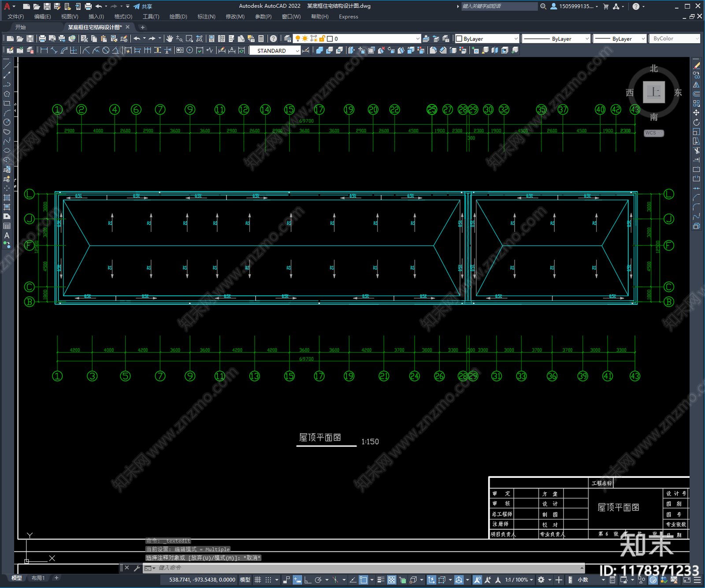Click the 模型 model tab at bottom left
This screenshot has height=588, width=705.
(x=17, y=578)
